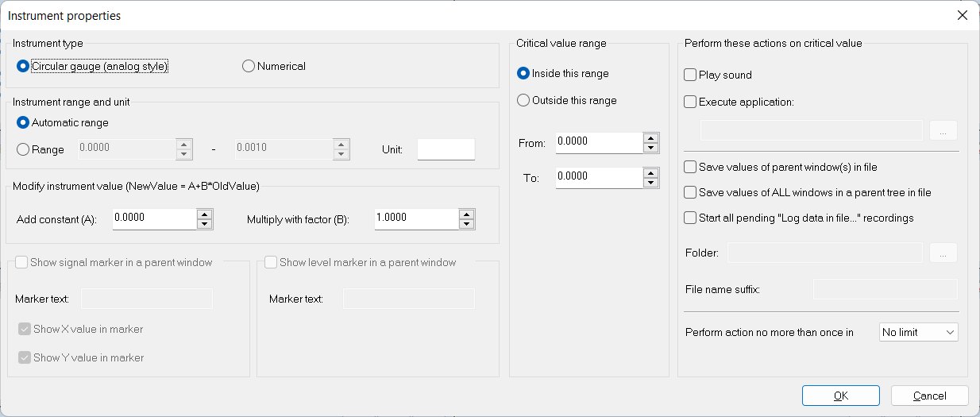Increase the critical range From value
Viewport: 980px width, 417px height.
650,138
